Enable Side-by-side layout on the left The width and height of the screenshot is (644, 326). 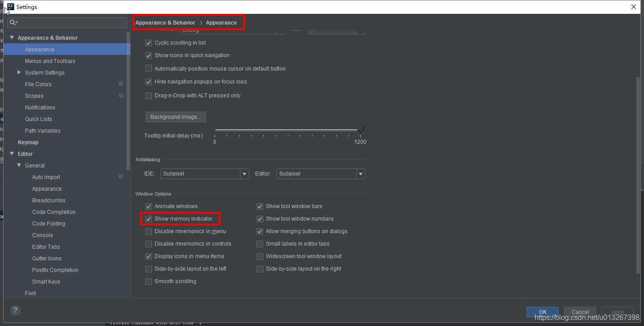(x=149, y=269)
